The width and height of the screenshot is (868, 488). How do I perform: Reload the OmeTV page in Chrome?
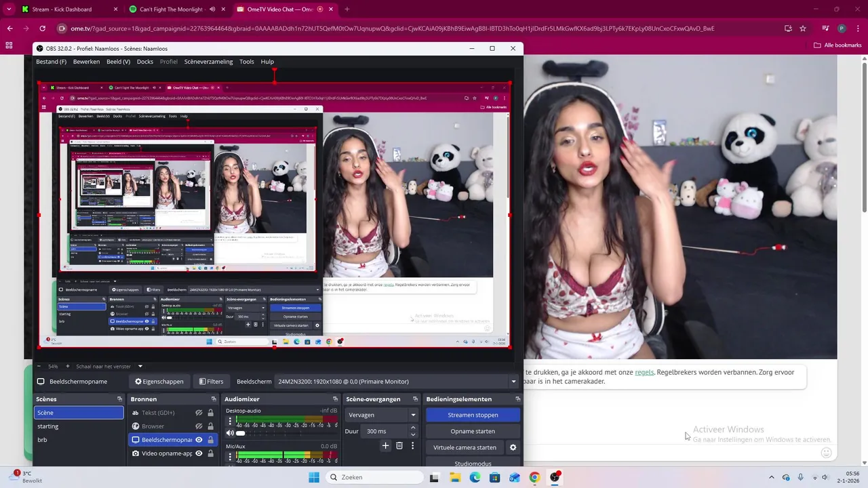[42, 28]
